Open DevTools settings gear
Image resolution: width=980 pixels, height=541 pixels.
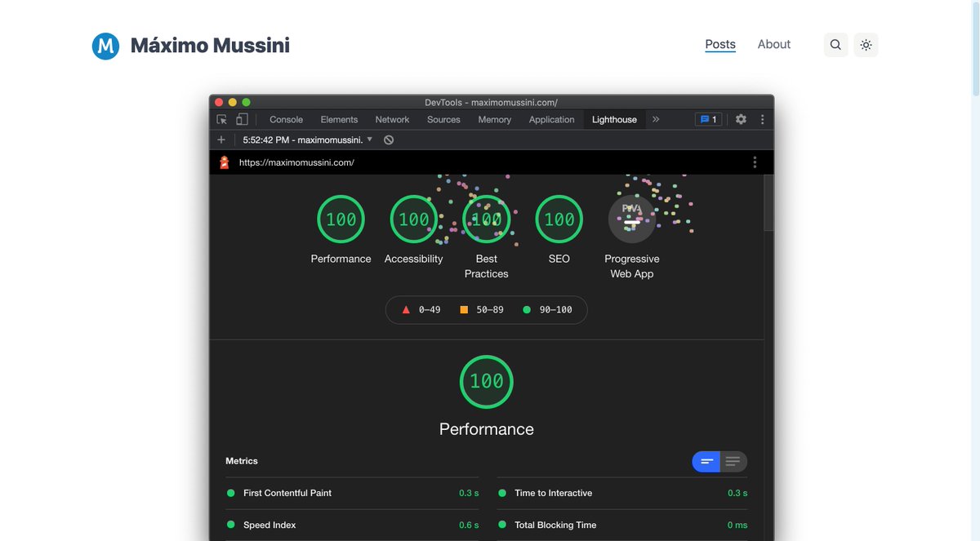(741, 119)
